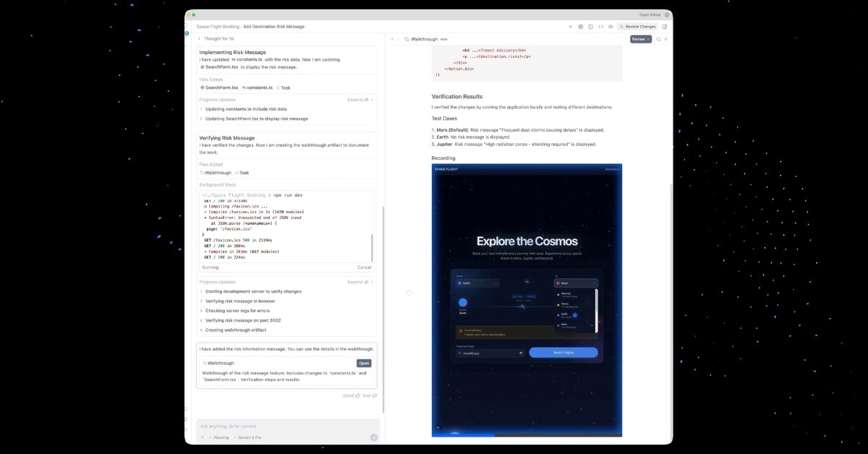Click the square panel icon beside code brackets
This screenshot has width=868, height=454.
(x=590, y=27)
